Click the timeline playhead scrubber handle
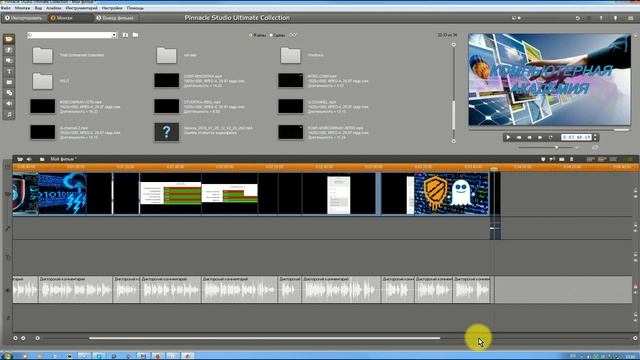Image resolution: width=640 pixels, height=360 pixels. 494,168
